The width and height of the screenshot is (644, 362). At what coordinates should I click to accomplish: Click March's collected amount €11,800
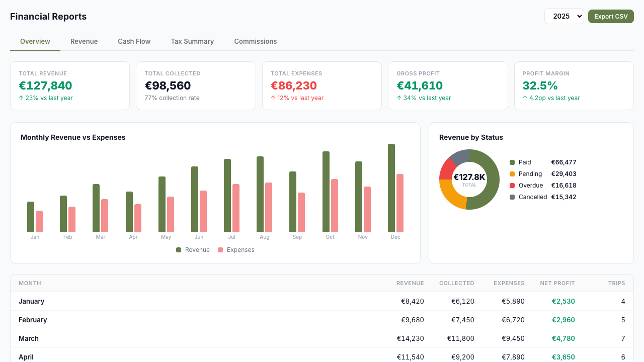[x=461, y=338]
